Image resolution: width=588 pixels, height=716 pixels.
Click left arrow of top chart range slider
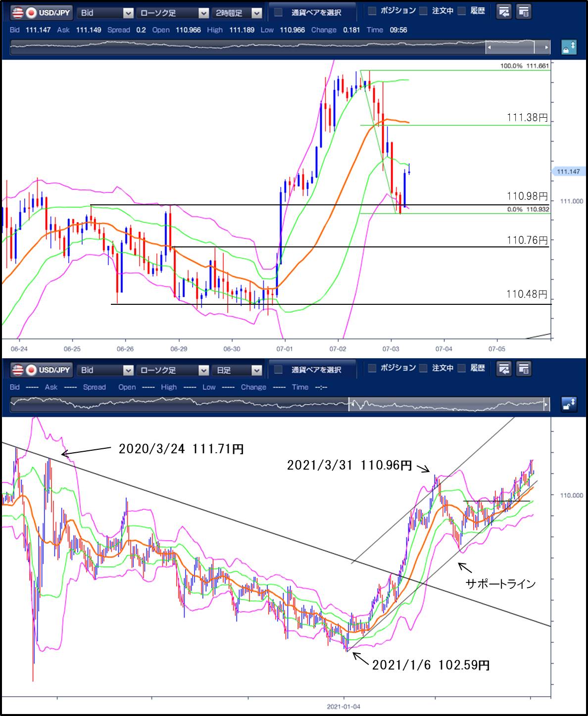(490, 48)
